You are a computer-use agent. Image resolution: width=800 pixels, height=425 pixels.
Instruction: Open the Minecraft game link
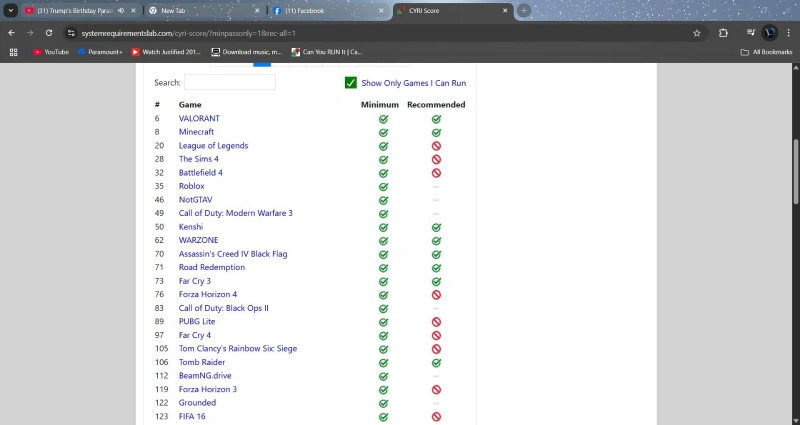[196, 132]
